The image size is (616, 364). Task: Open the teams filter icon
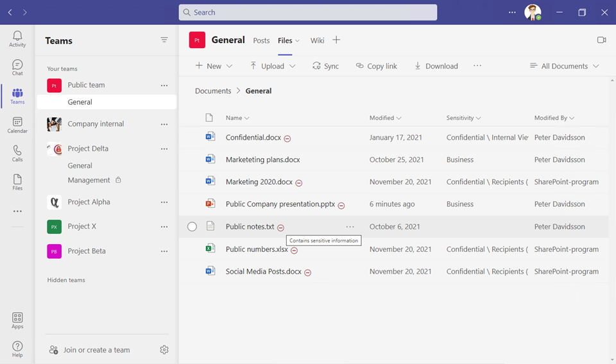coord(164,40)
